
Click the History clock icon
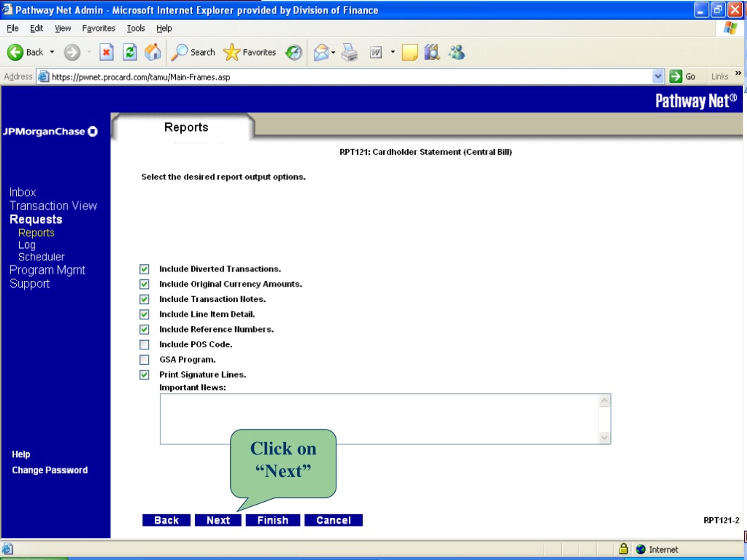[x=294, y=52]
